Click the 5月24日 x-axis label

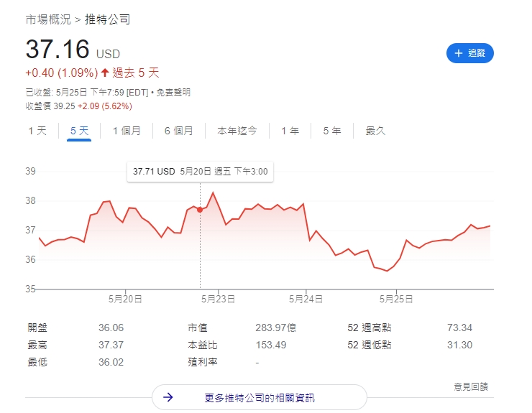coord(306,299)
